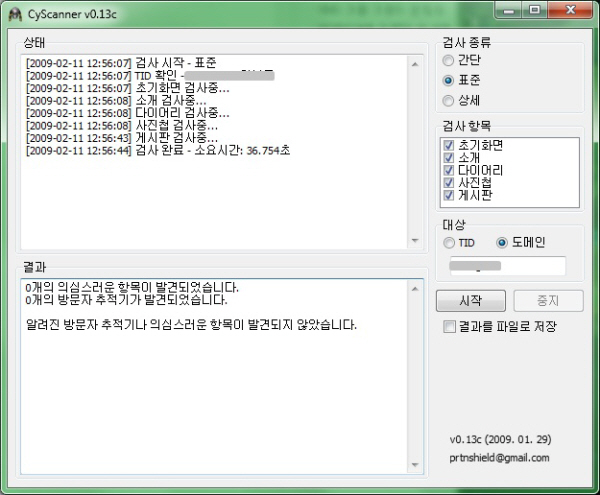Uncheck the 다이어리 scan item
Image resolution: width=600 pixels, height=495 pixels.
tap(448, 170)
